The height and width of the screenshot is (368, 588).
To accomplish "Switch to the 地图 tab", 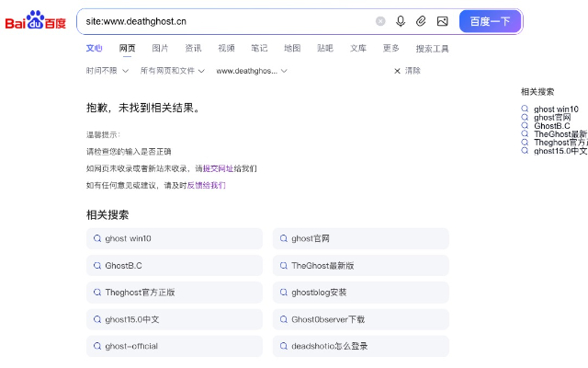I will 292,49.
